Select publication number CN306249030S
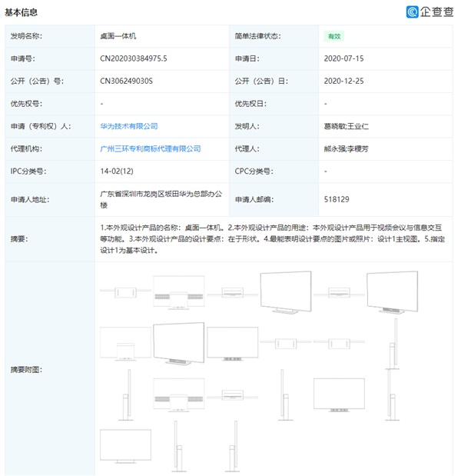461x476 pixels. [127, 80]
